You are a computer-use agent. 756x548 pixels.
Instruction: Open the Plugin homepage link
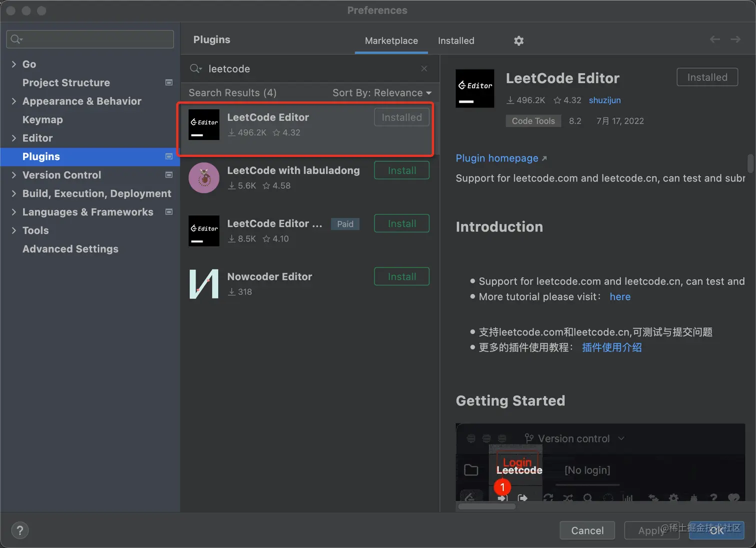click(501, 158)
